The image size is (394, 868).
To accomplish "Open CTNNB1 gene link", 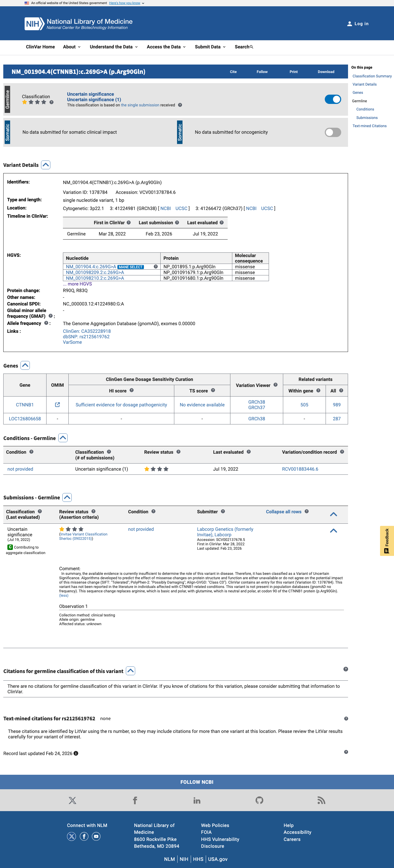I will pos(25,404).
